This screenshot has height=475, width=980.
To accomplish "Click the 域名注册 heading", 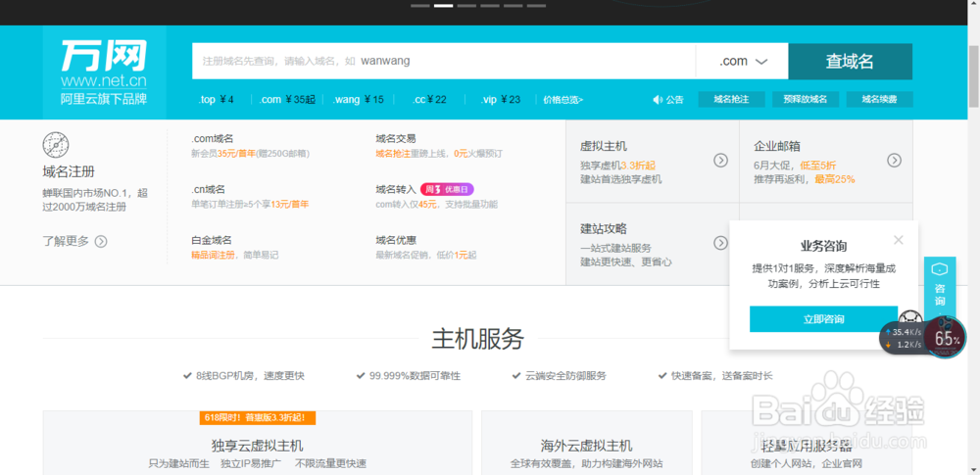I will click(69, 171).
